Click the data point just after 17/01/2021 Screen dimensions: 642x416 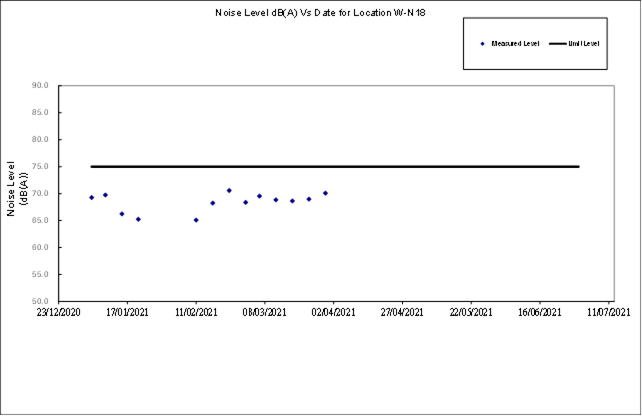(x=138, y=219)
